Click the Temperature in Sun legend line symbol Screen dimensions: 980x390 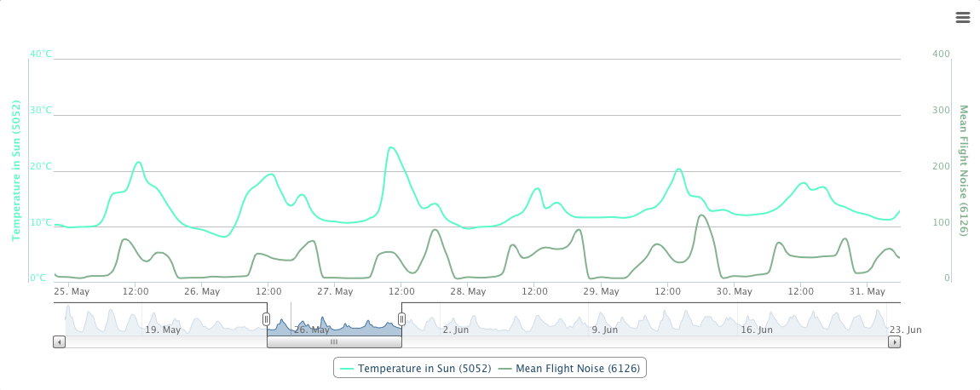click(347, 369)
